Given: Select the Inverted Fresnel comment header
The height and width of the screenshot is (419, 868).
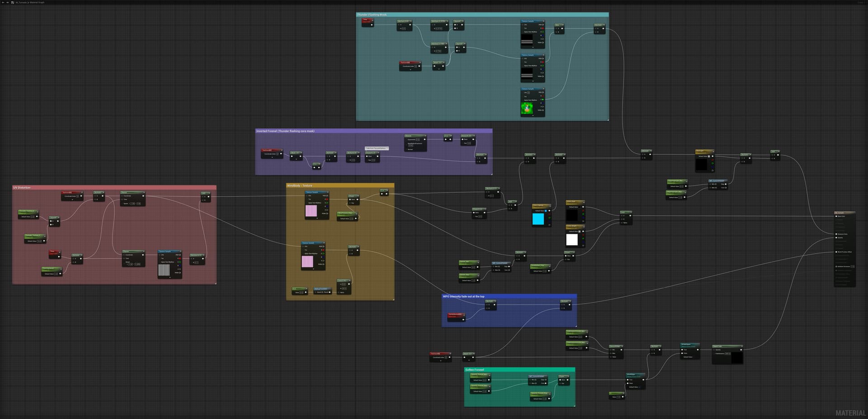Looking at the screenshot, I should [373, 131].
